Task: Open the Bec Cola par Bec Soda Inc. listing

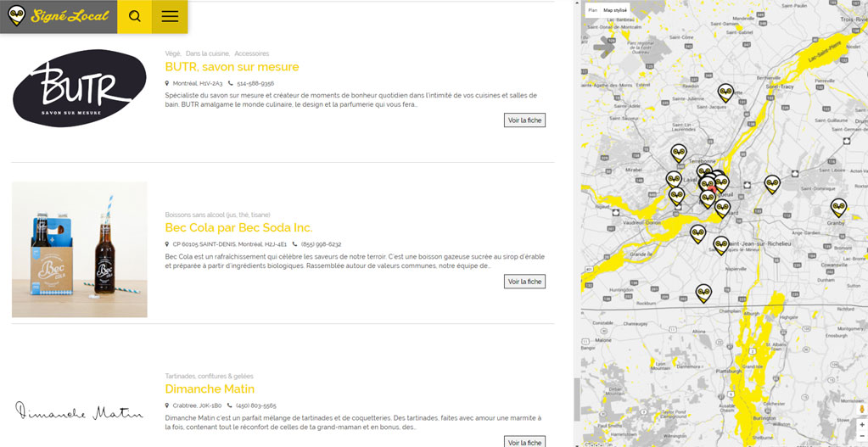Action: (x=238, y=227)
